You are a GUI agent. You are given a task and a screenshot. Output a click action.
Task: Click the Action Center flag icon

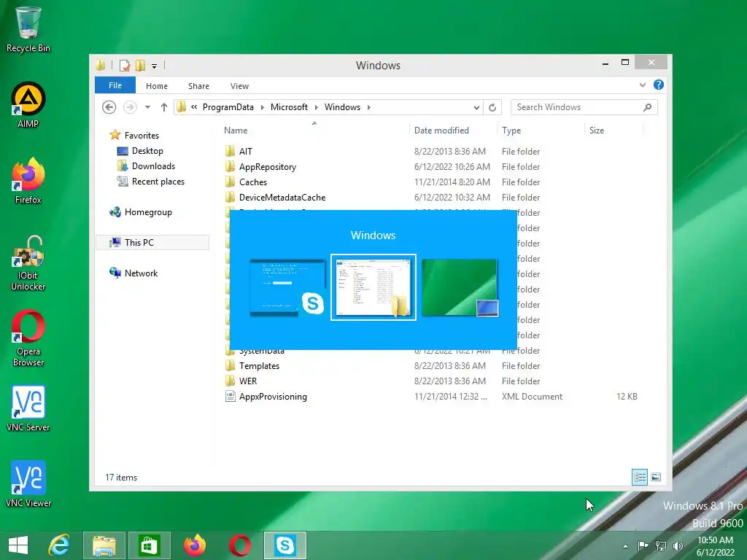[x=643, y=545]
